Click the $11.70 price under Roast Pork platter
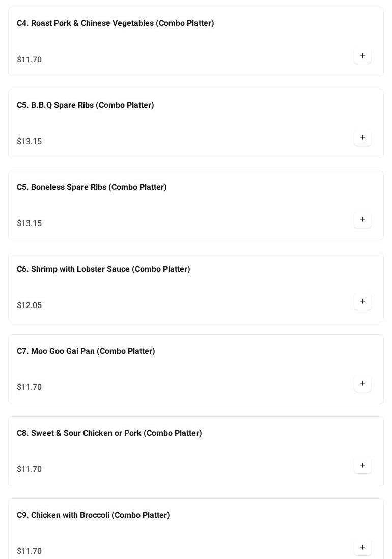This screenshot has height=559, width=392. pos(29,60)
